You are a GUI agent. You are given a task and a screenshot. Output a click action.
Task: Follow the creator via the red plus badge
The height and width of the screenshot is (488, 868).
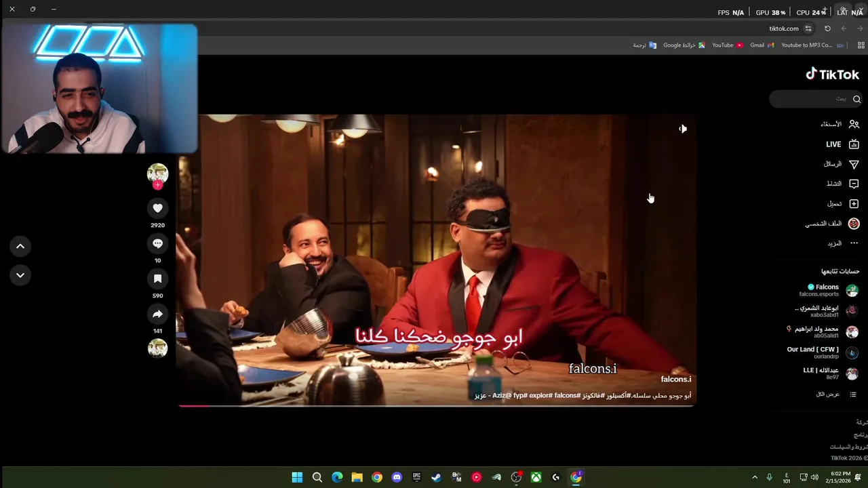[x=157, y=185]
